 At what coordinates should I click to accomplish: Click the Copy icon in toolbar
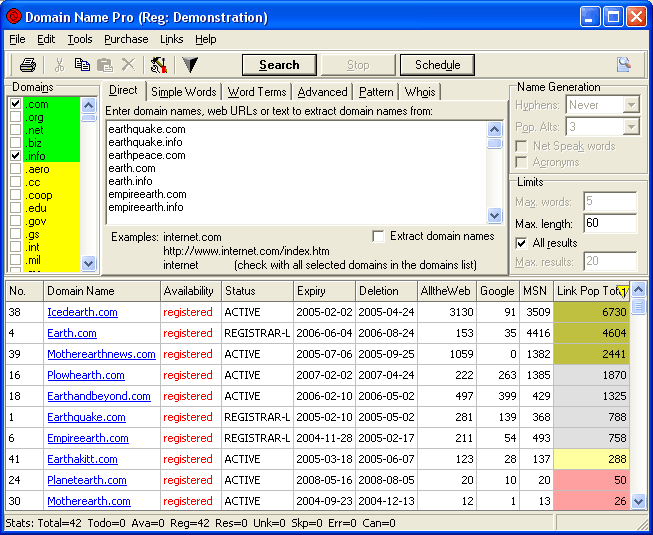tap(82, 65)
